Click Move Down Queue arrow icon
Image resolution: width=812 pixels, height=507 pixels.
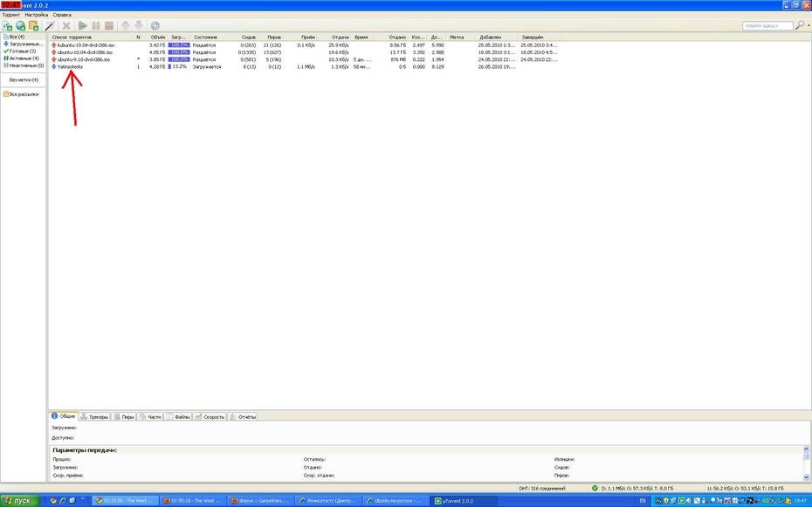pyautogui.click(x=138, y=25)
